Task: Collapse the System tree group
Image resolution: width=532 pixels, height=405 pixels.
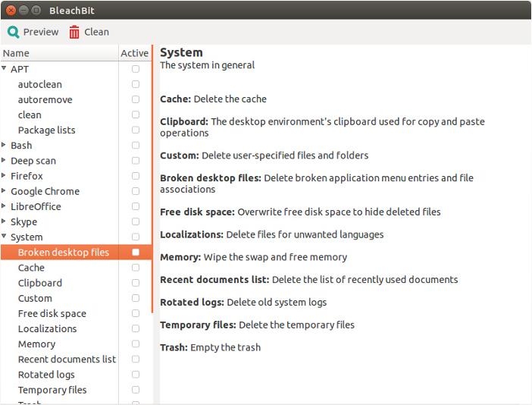Action: click(x=4, y=236)
